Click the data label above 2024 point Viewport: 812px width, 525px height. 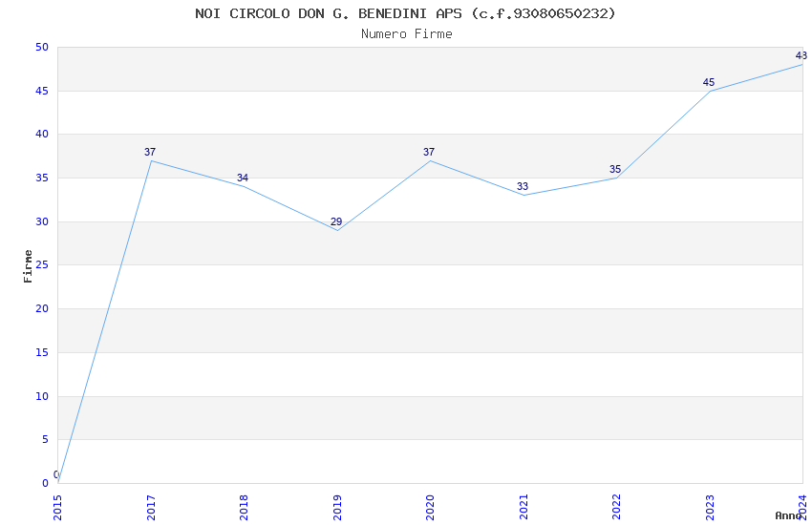coord(801,56)
